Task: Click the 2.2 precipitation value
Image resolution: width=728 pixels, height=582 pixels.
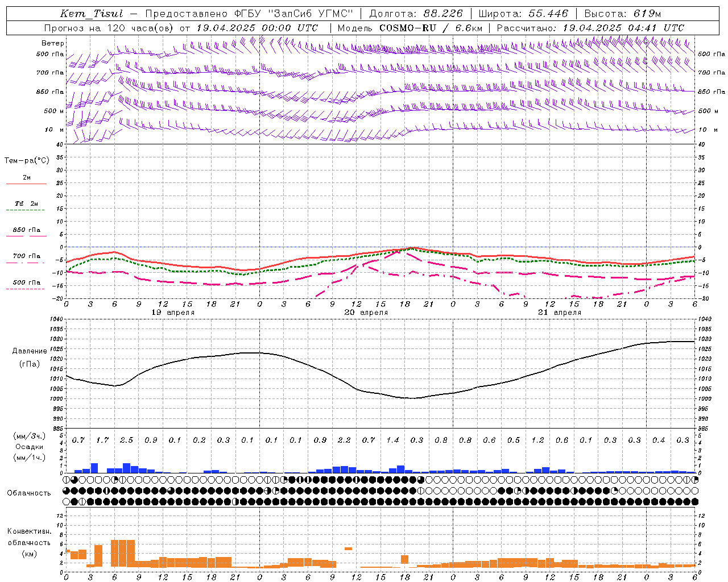Action: (x=344, y=440)
